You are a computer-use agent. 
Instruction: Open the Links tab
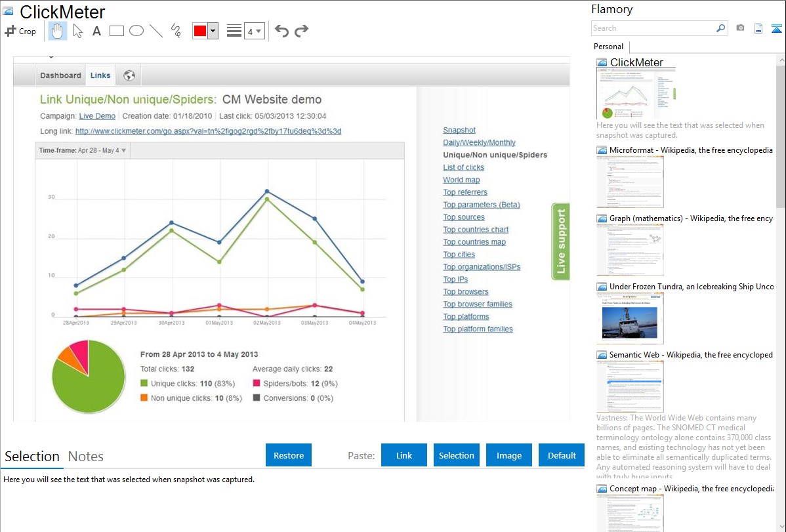[x=100, y=75]
